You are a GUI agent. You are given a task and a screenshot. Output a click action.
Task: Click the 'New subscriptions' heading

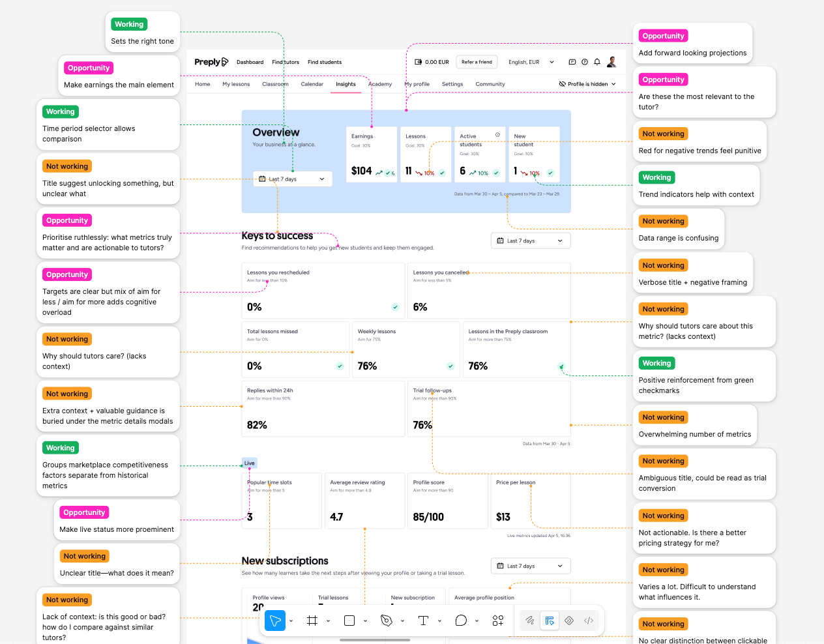click(285, 561)
